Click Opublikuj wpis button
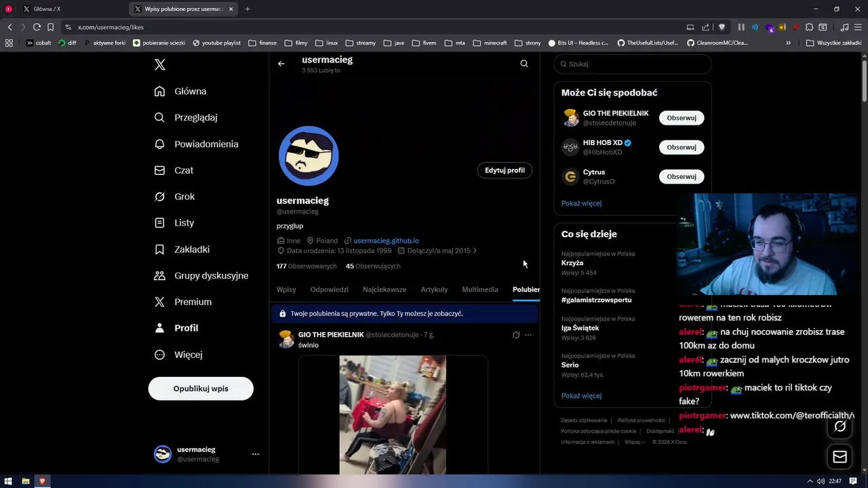 (201, 388)
